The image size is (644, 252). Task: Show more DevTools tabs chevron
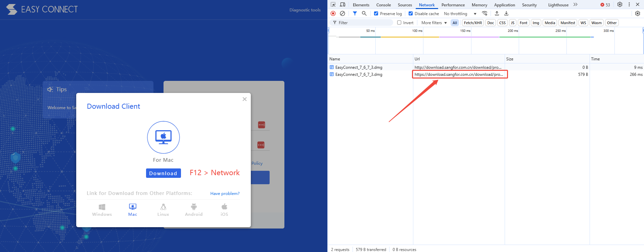pyautogui.click(x=576, y=4)
